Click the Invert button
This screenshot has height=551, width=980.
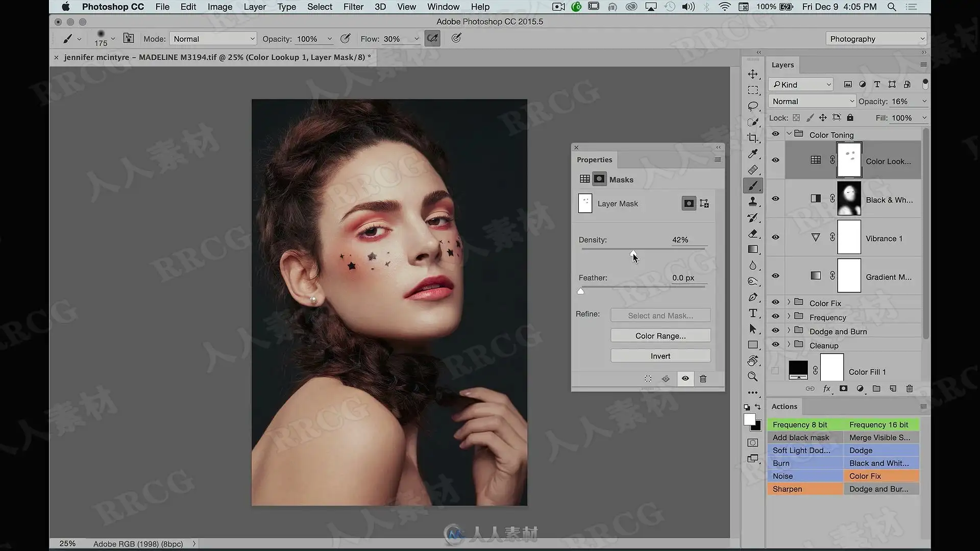click(x=660, y=356)
